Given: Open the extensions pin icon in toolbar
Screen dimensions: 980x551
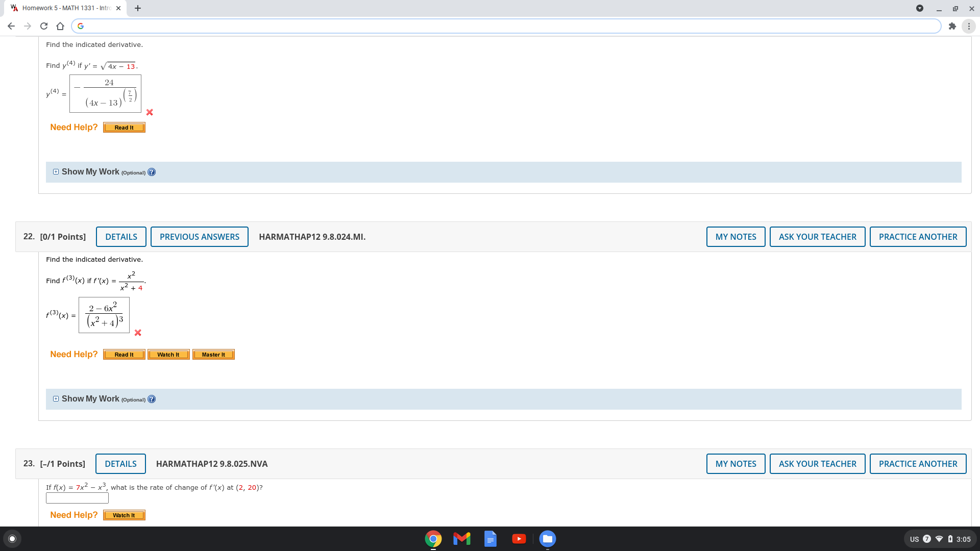Looking at the screenshot, I should [952, 26].
